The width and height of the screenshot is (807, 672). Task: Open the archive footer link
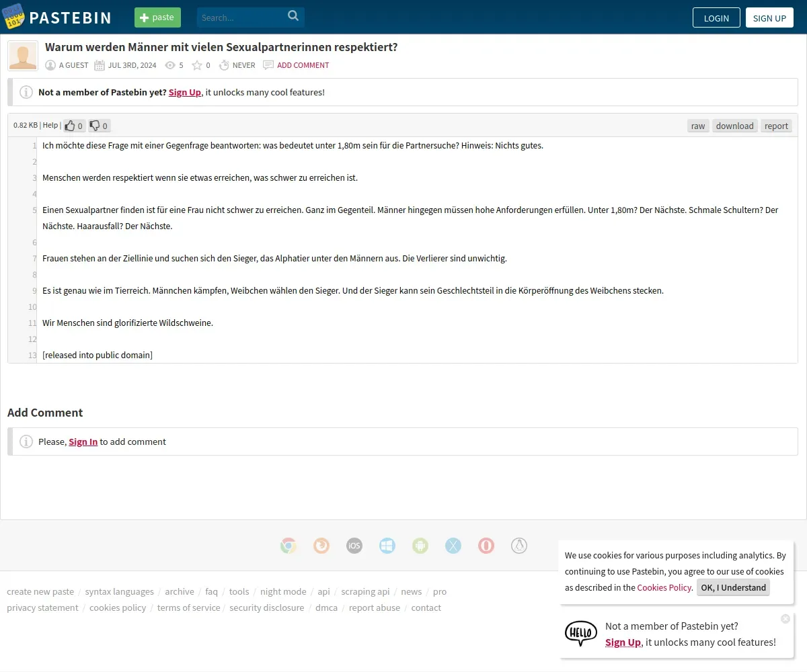[x=180, y=591]
